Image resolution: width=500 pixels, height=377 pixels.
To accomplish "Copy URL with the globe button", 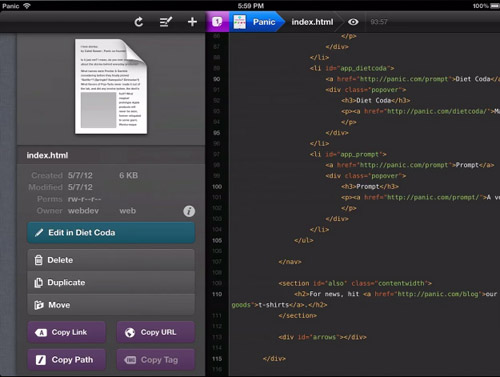I will pos(156,332).
